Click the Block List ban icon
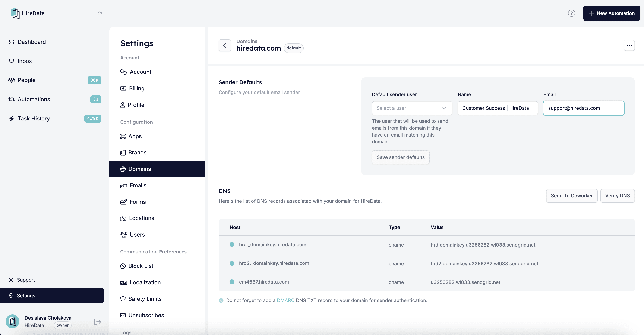This screenshot has height=335, width=644. pos(123,266)
